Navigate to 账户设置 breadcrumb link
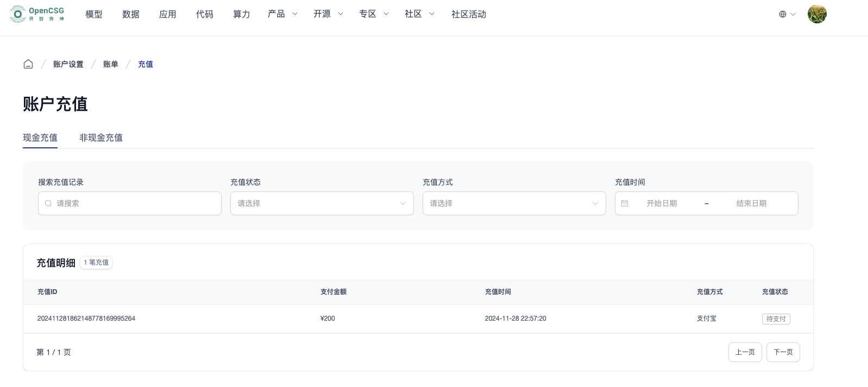The height and width of the screenshot is (387, 868). pos(68,64)
